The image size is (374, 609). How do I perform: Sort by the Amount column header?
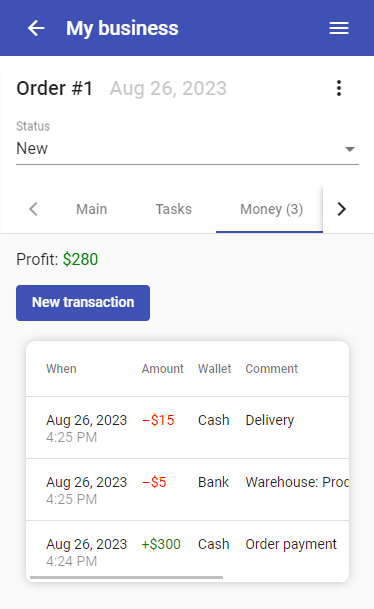click(162, 369)
